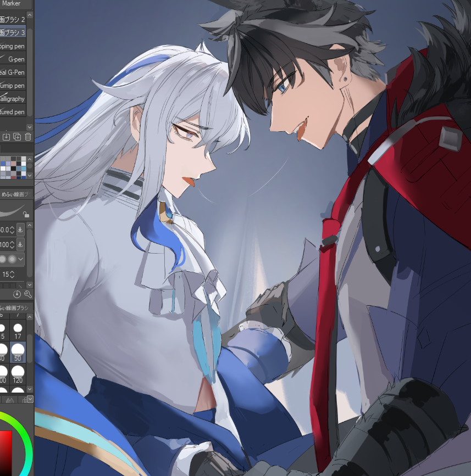Pick the dusty pink swatch in color set
Screen dimensions: 471x476
click(13, 164)
